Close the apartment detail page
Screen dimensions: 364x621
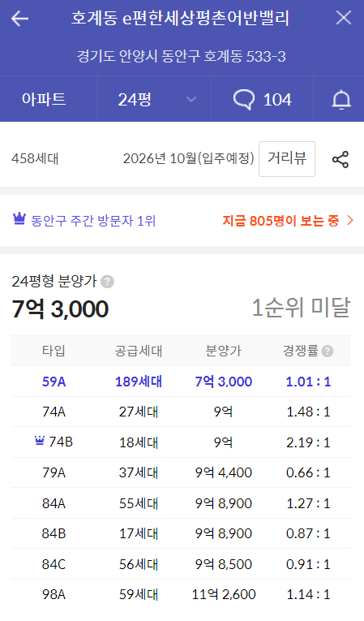coord(344,18)
